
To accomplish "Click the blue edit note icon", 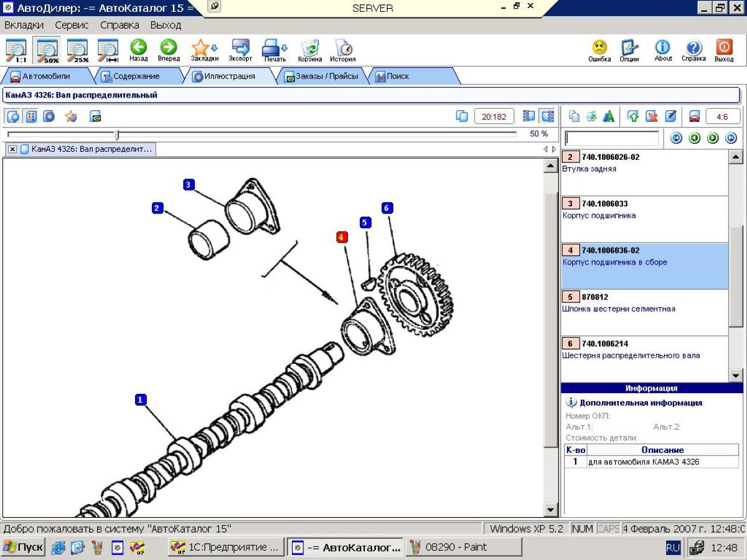I will point(670,116).
